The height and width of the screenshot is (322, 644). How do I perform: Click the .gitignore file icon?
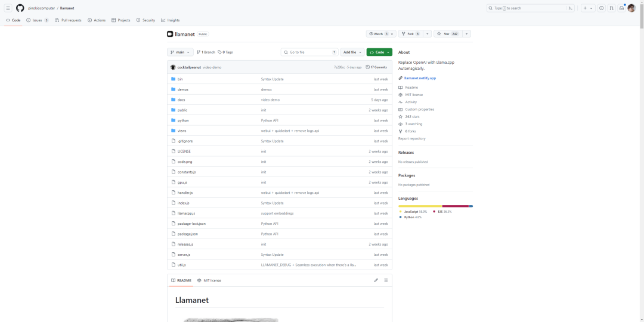174,141
